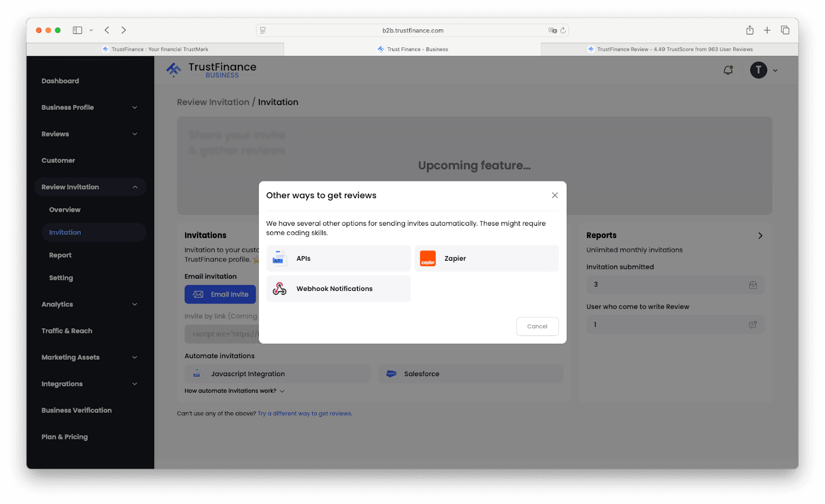Click the Cancel button in the dialog

click(537, 326)
